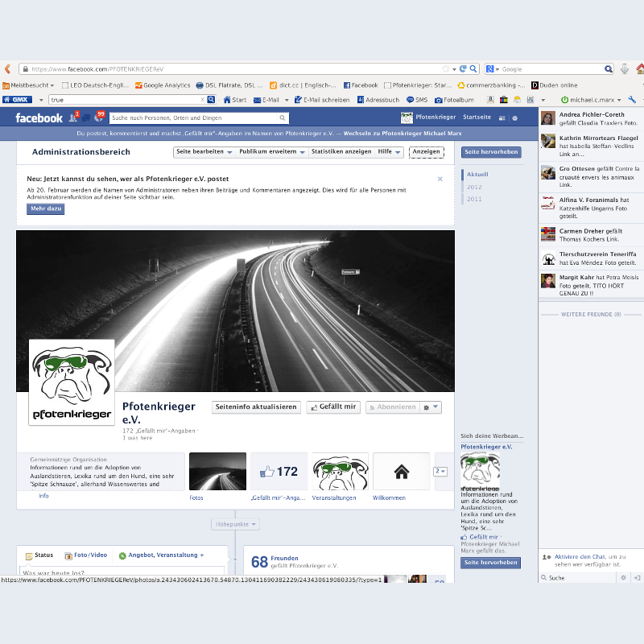This screenshot has width=644, height=644.
Task: Open the gear dropdown next to Abonnieren
Action: coord(431,407)
